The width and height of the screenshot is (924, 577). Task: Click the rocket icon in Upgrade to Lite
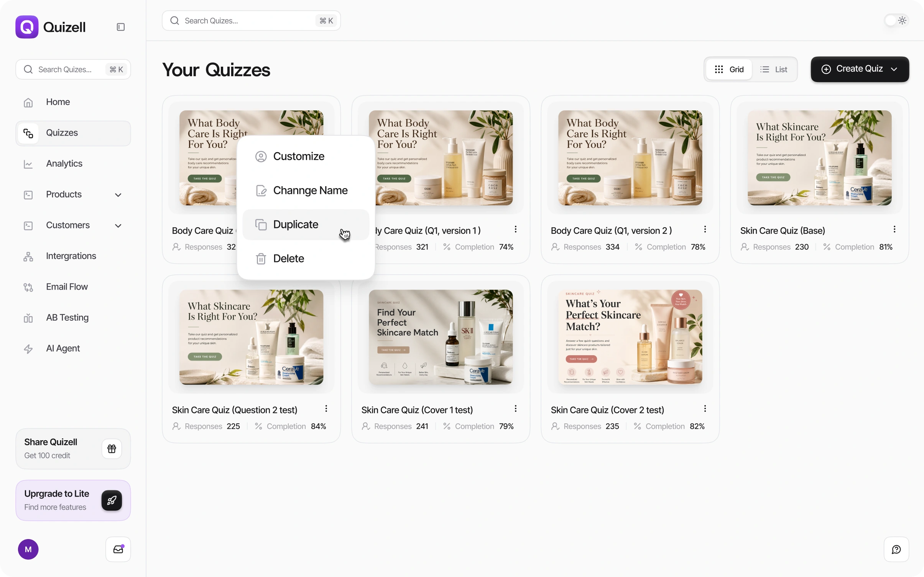pyautogui.click(x=112, y=500)
